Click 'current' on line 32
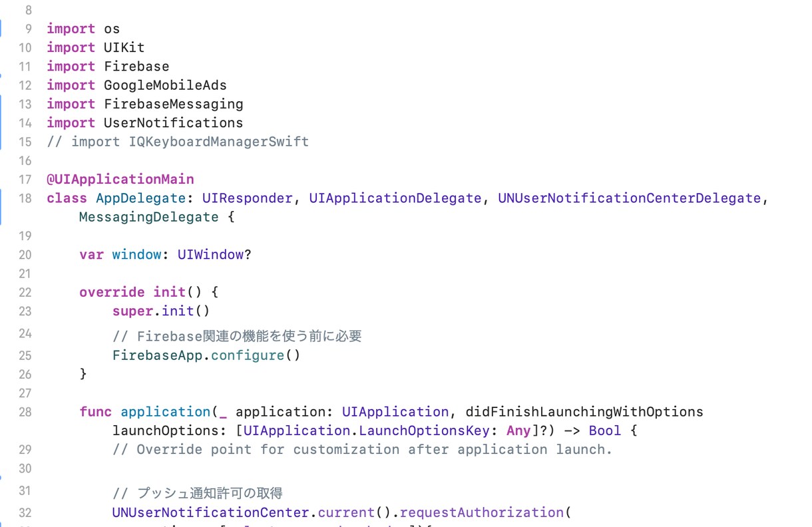Image resolution: width=812 pixels, height=527 pixels. [346, 512]
